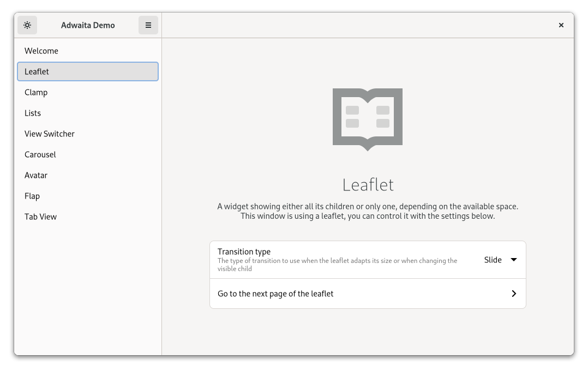588x371 pixels.
Task: Select the Leaflet sidebar item
Action: [37, 71]
